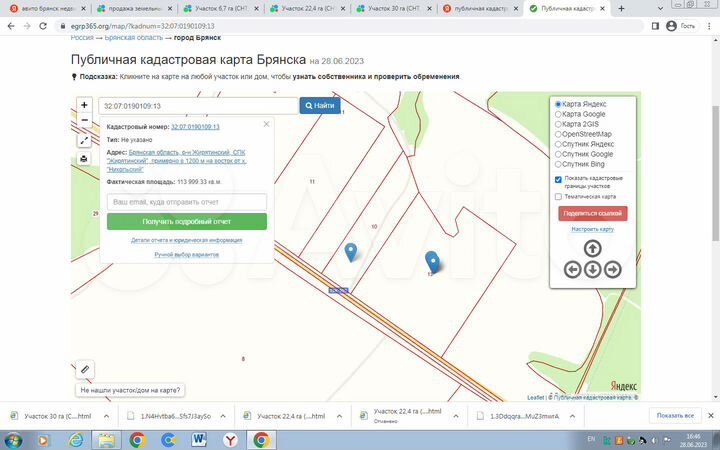The image size is (720, 450).
Task: Focus the cadastral number search field
Action: coord(198,106)
